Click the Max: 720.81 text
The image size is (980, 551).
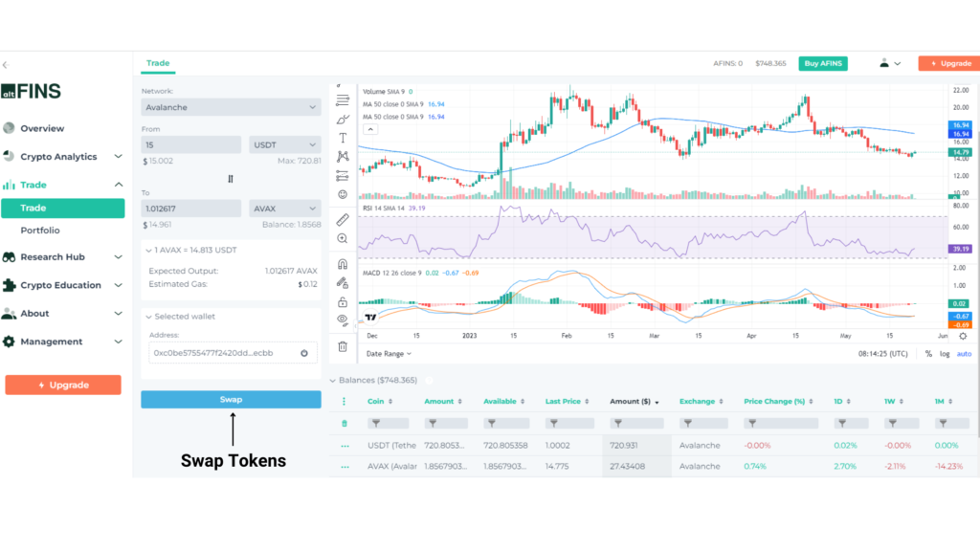click(300, 161)
